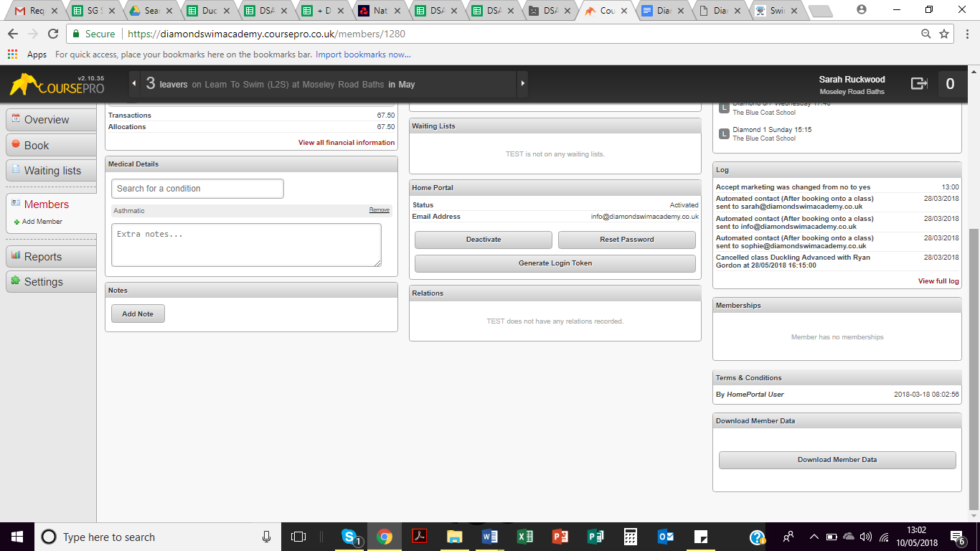The image size is (980, 551).
Task: Open the Diamond 1 Sunday 15:15 class
Action: coord(772,130)
